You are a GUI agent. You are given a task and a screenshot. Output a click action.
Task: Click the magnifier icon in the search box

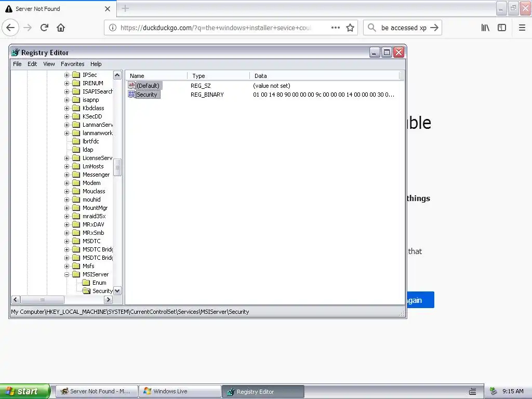[372, 28]
